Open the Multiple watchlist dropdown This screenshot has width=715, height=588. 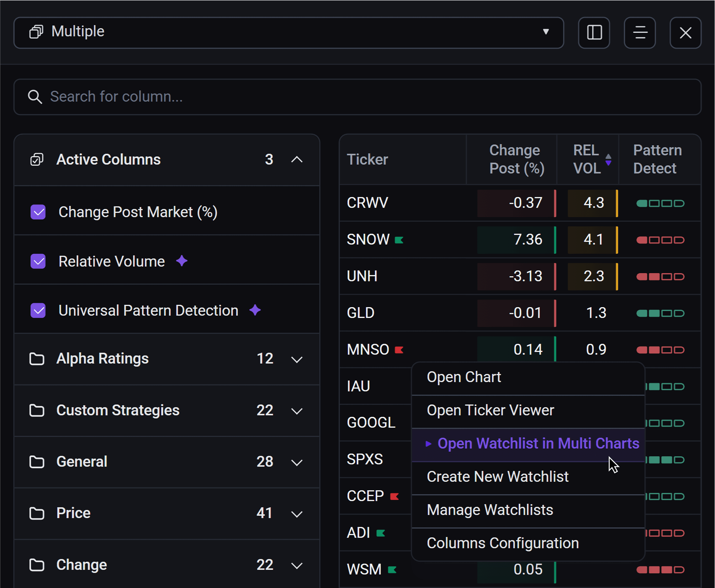pos(546,32)
